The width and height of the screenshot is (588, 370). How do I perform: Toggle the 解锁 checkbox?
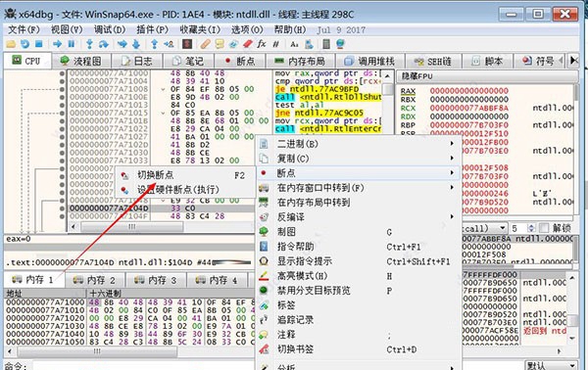[x=544, y=228]
